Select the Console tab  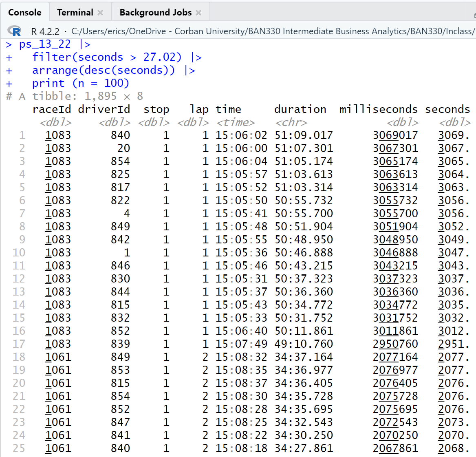(x=24, y=13)
